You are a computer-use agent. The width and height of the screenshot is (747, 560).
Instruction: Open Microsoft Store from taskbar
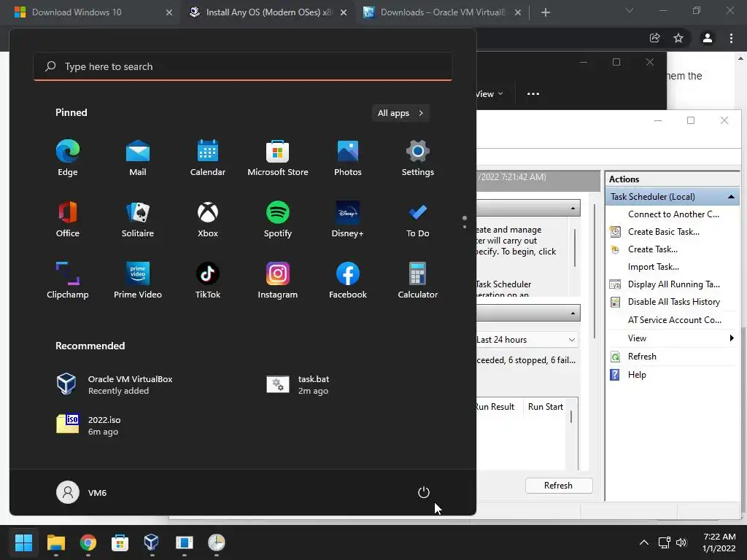pos(120,542)
